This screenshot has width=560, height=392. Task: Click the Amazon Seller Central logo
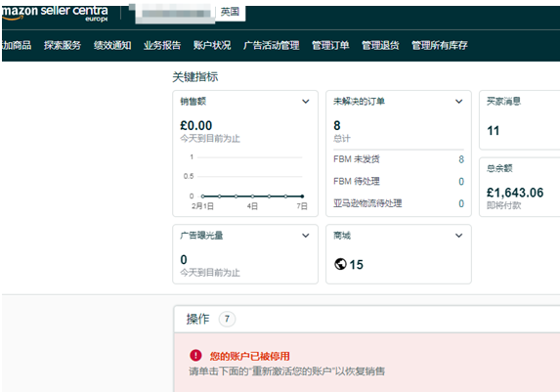pos(55,14)
